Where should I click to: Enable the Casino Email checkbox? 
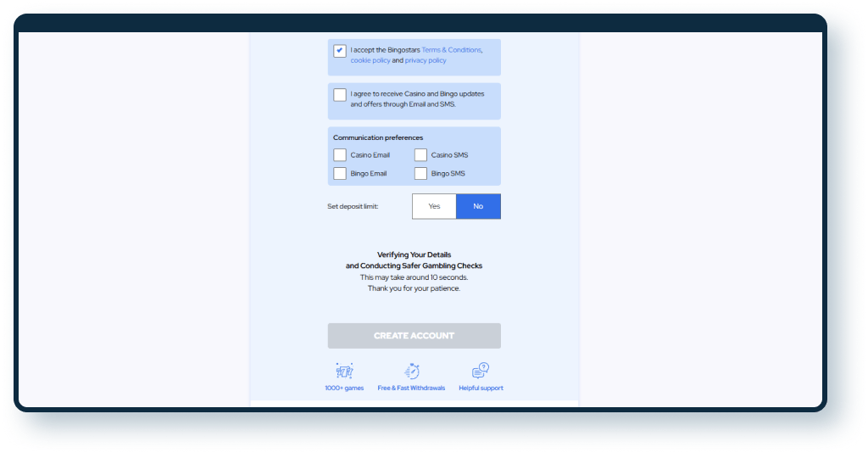(x=340, y=155)
